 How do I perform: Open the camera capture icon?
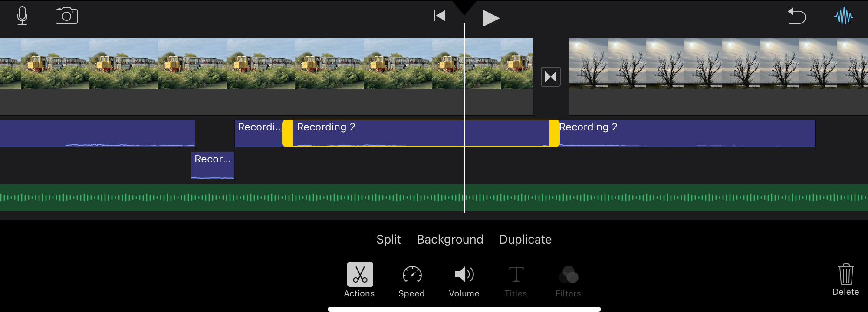66,16
